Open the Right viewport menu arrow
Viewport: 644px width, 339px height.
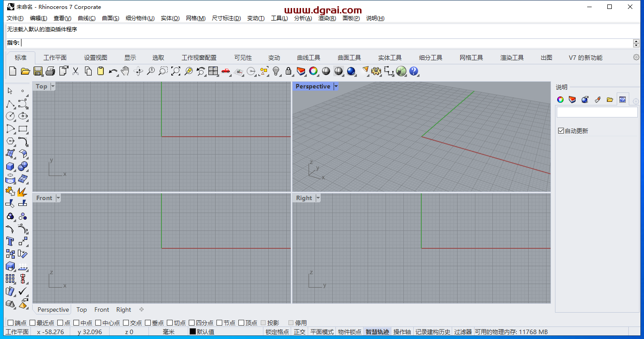318,198
